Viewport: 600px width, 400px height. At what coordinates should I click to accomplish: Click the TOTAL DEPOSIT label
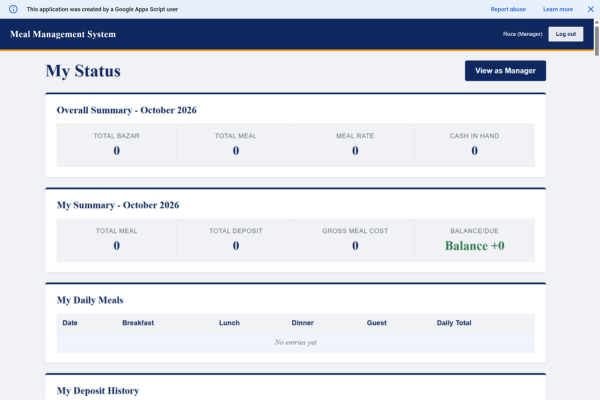[236, 231]
